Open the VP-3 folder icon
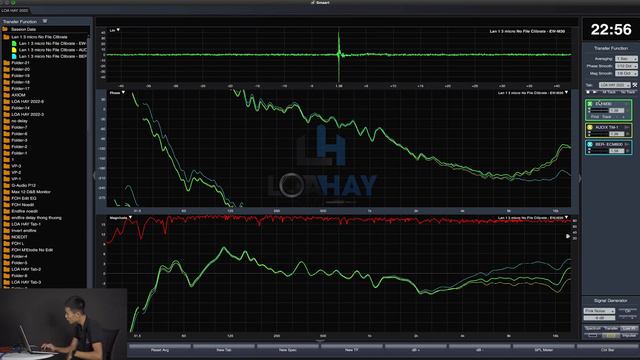This screenshot has width=640, height=360. click(x=6, y=166)
